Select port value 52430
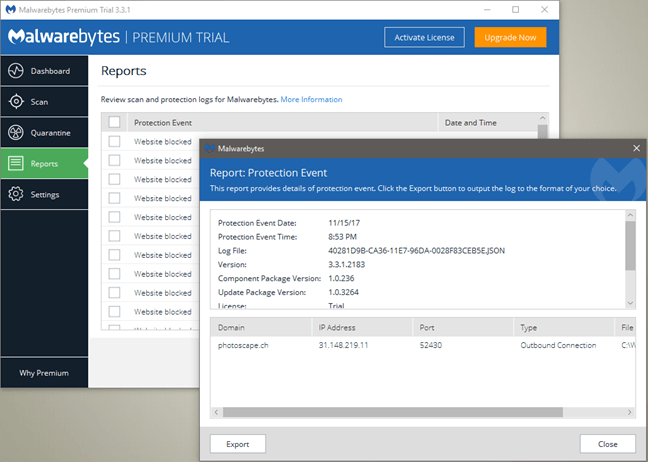 (431, 345)
